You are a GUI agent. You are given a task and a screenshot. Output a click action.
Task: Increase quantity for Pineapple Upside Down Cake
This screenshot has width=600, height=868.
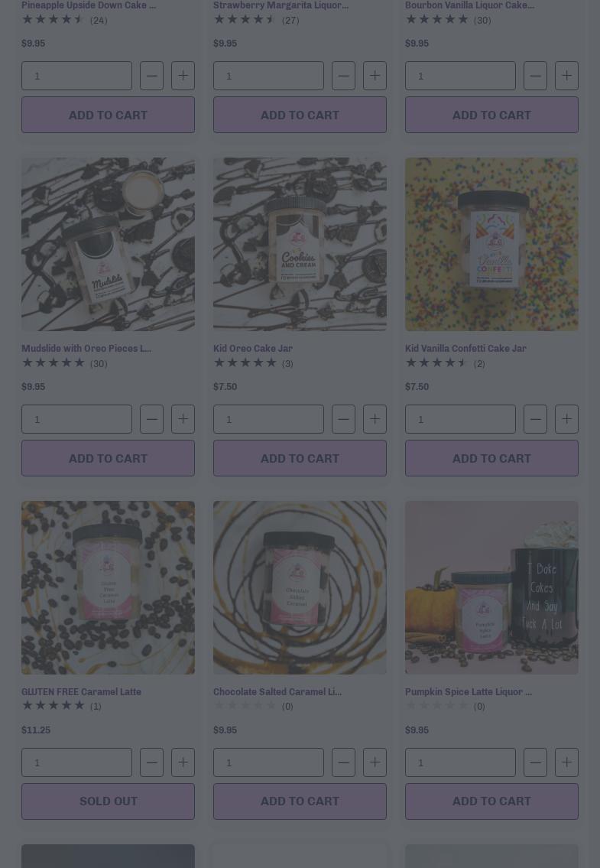(x=183, y=76)
